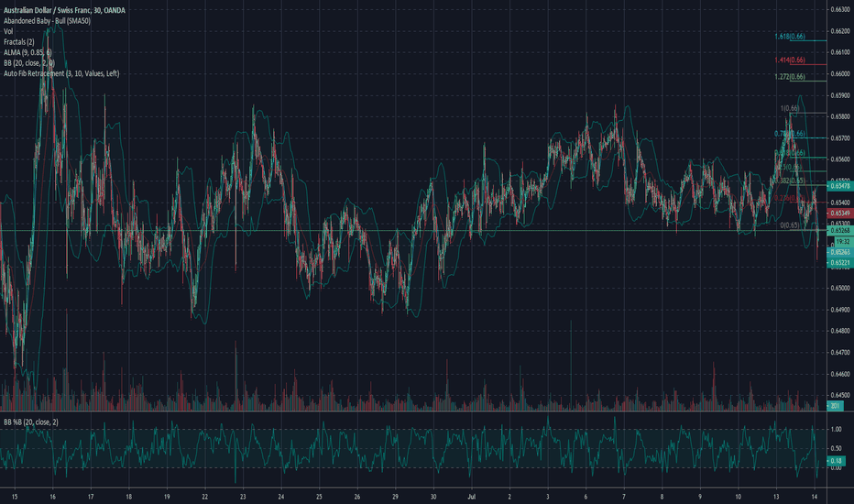Select the 0(0.65) Fibonacci level label
This screenshot has height=504, width=854.
pyautogui.click(x=790, y=225)
